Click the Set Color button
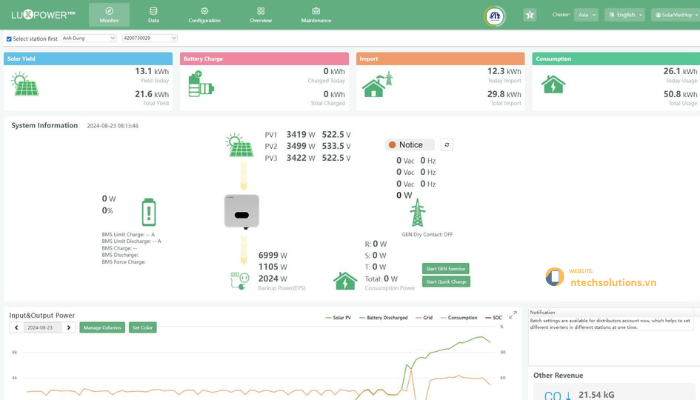Viewport: 700px width, 400px height. 142,327
